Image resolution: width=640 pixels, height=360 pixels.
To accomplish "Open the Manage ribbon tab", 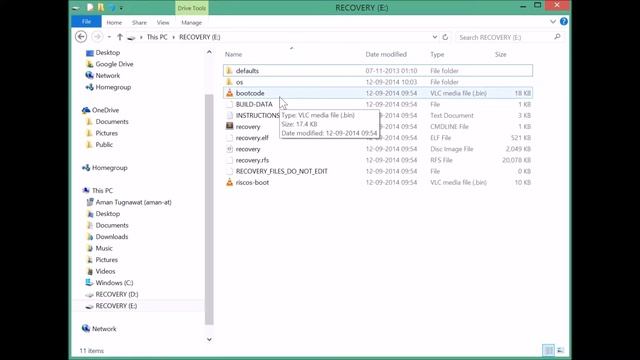I will coord(191,22).
